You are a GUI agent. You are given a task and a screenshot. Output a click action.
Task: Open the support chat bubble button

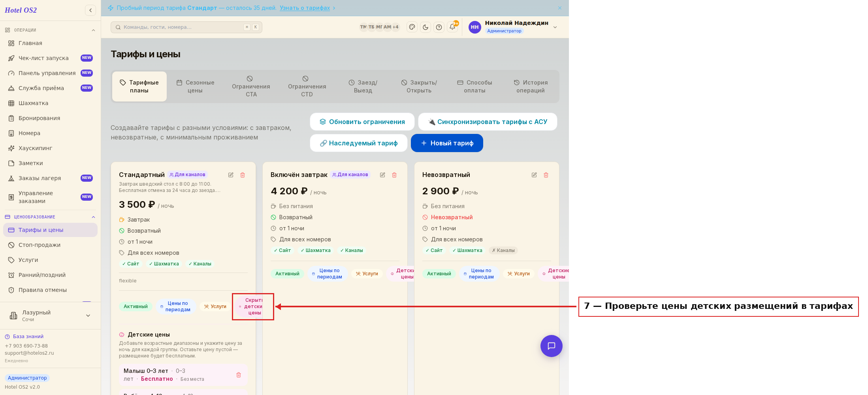552,346
